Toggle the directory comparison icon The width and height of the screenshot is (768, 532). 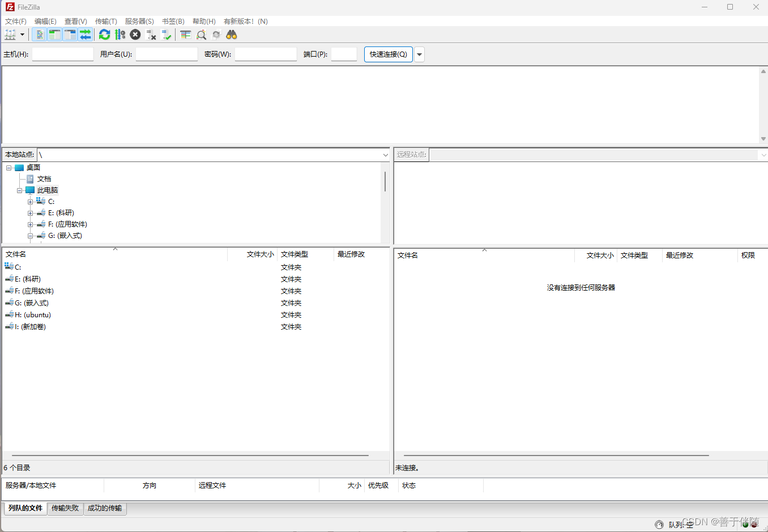(201, 35)
